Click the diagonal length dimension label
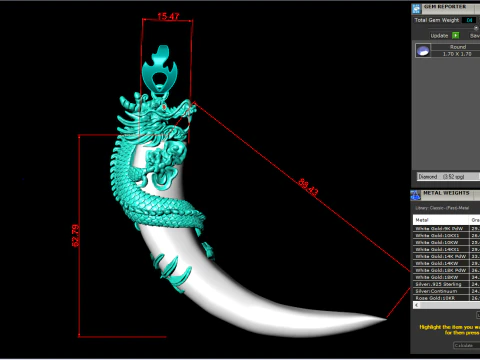Screen dimensions: 480x360 click(x=309, y=187)
